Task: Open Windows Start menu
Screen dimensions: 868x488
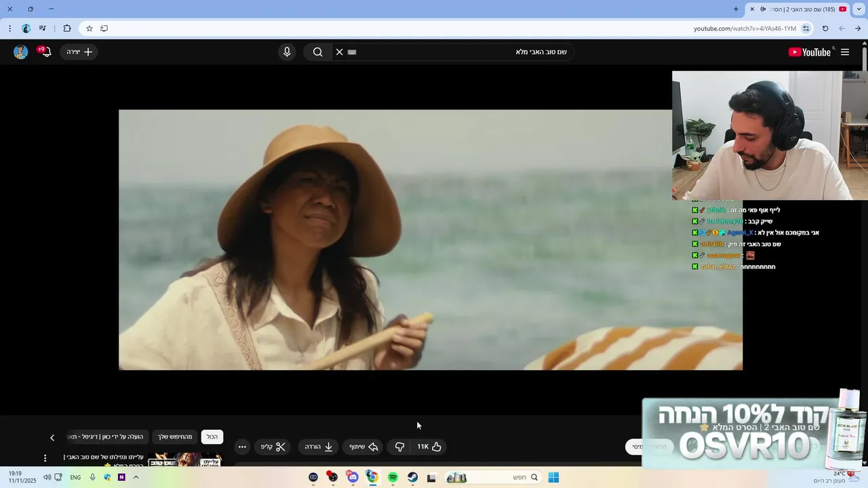Action: (x=553, y=477)
